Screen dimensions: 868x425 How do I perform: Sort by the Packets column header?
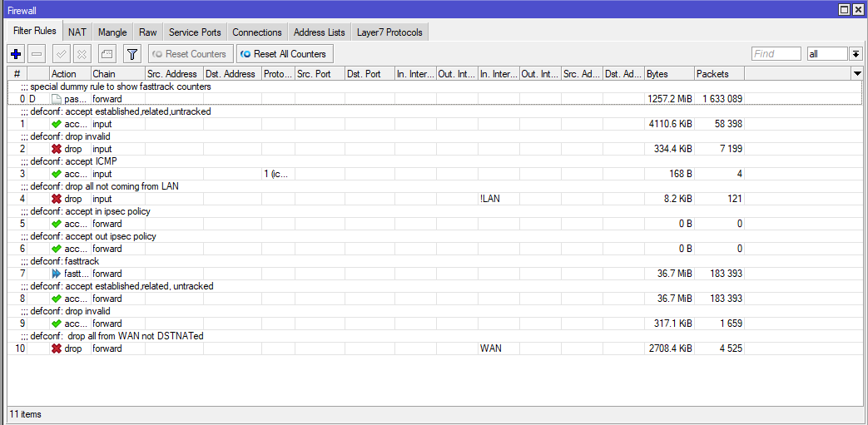coord(719,73)
